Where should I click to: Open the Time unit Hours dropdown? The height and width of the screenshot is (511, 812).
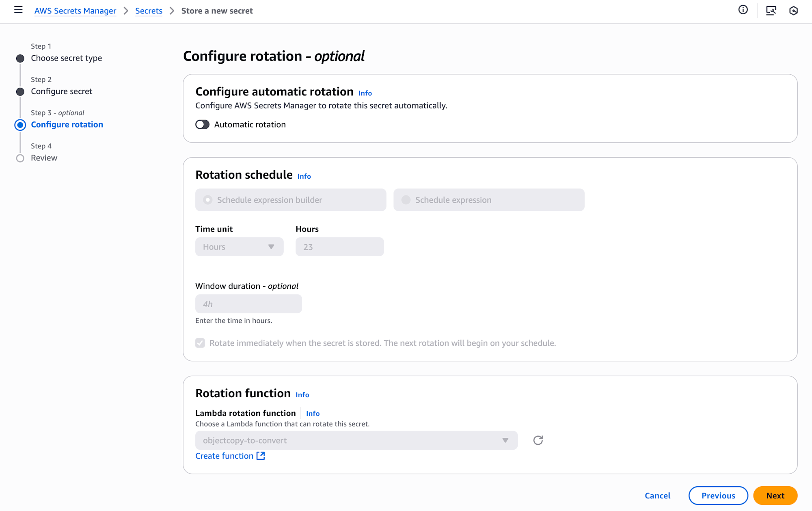tap(239, 247)
